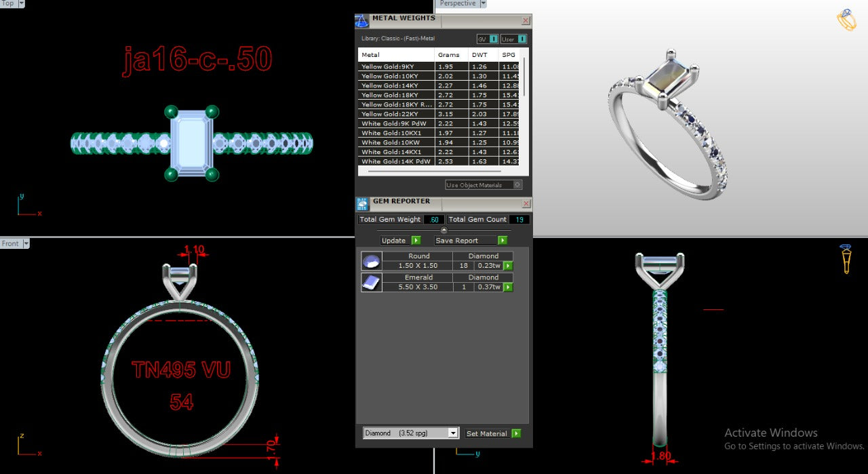Toggle the User switch in Metal Weights
Viewport: 868px width, 474px height.
click(513, 39)
